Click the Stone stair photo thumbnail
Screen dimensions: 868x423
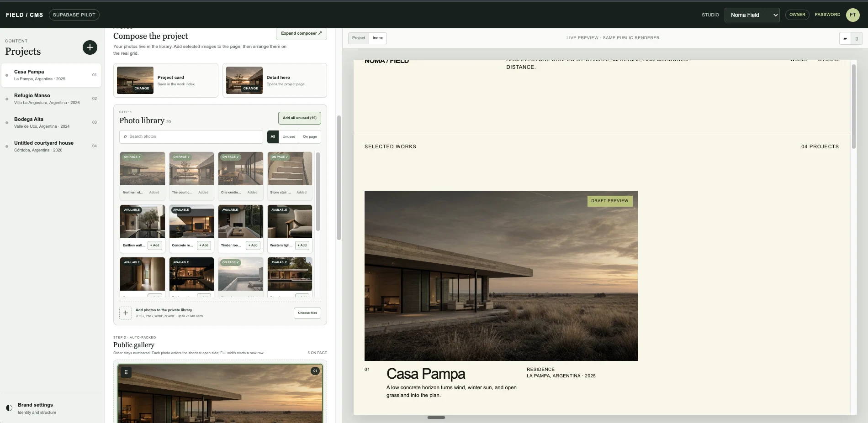290,169
